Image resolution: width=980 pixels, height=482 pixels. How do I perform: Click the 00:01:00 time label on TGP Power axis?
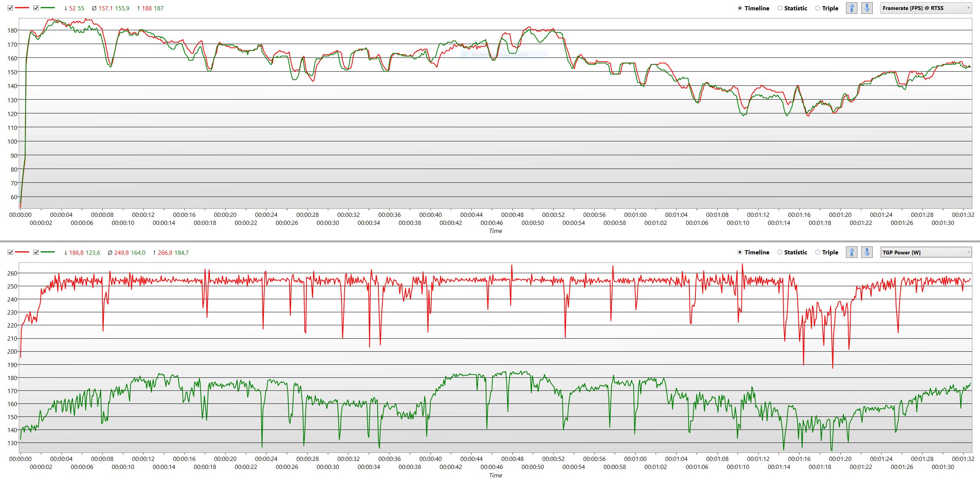coord(635,459)
